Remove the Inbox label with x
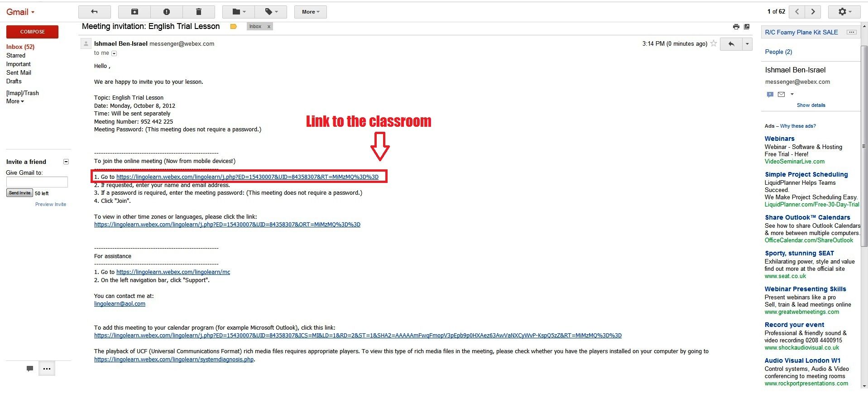Screen dimensions: 868x408 pos(269,27)
